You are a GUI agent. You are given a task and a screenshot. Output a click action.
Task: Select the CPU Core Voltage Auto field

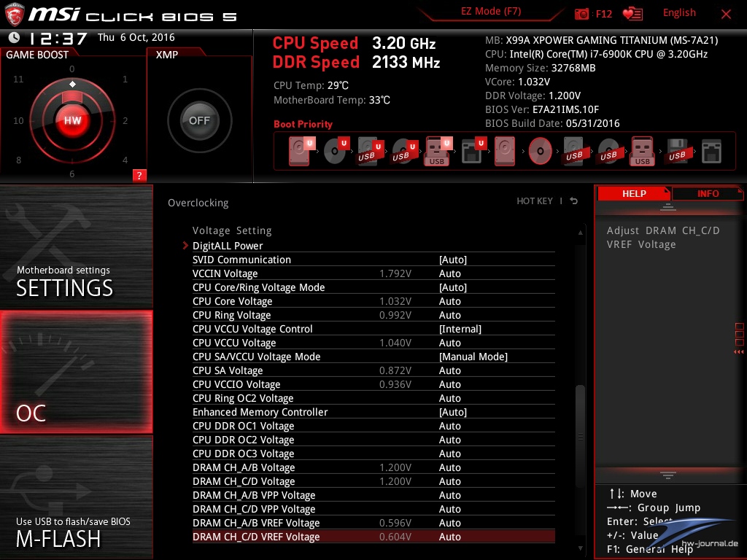coord(449,301)
